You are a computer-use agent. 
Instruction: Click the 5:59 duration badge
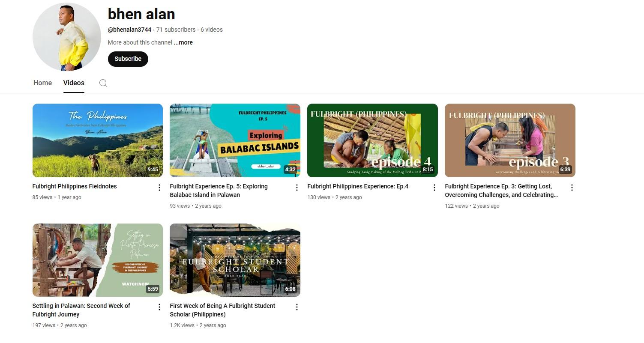153,289
